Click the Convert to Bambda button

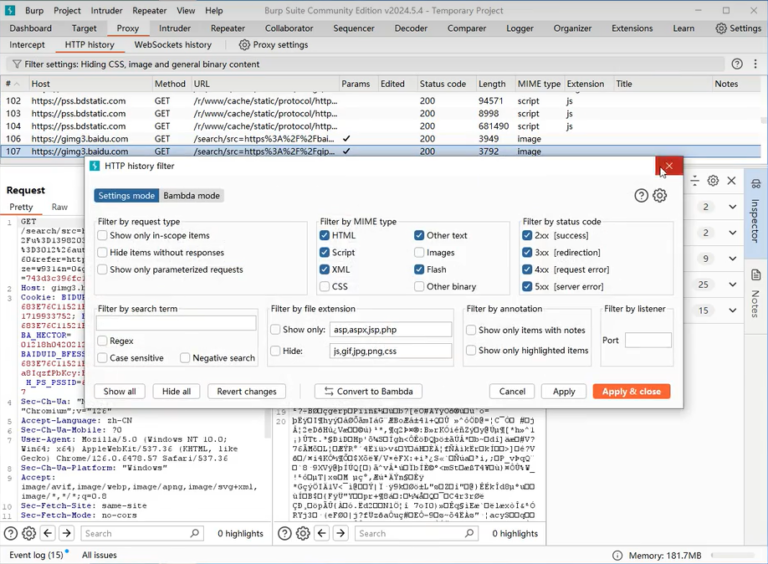[x=368, y=391]
